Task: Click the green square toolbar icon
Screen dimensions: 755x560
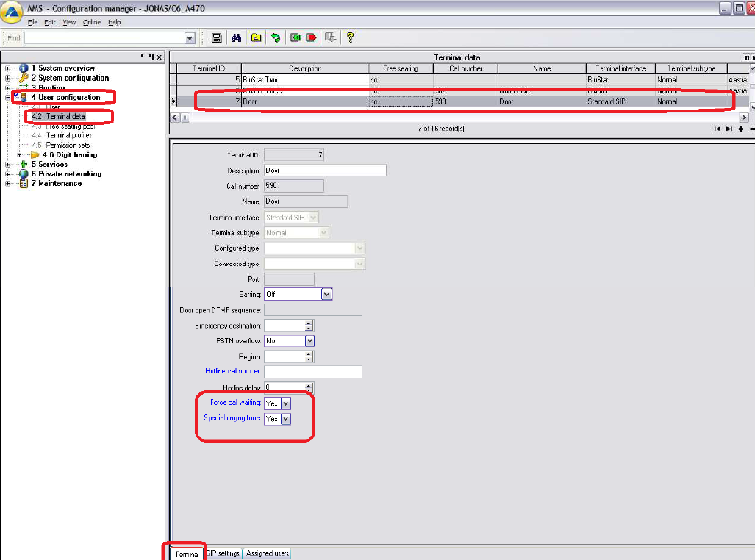Action: tap(296, 37)
